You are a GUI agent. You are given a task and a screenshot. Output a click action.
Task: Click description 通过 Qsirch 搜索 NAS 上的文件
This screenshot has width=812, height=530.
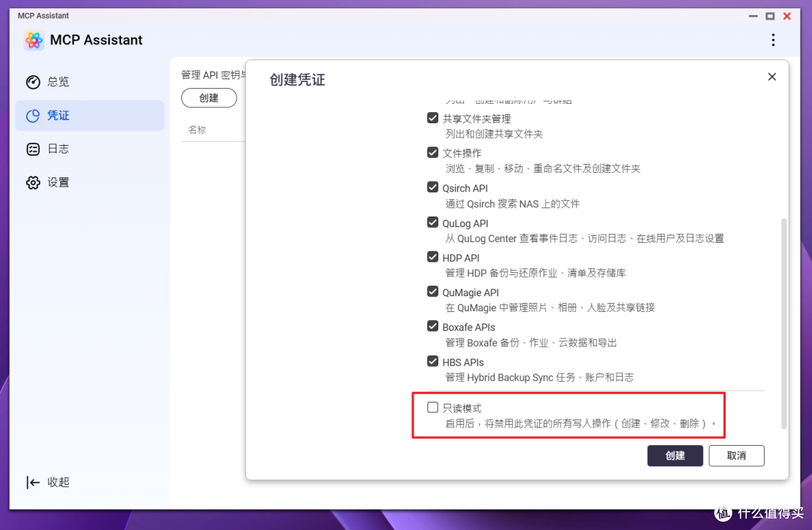[x=512, y=204]
